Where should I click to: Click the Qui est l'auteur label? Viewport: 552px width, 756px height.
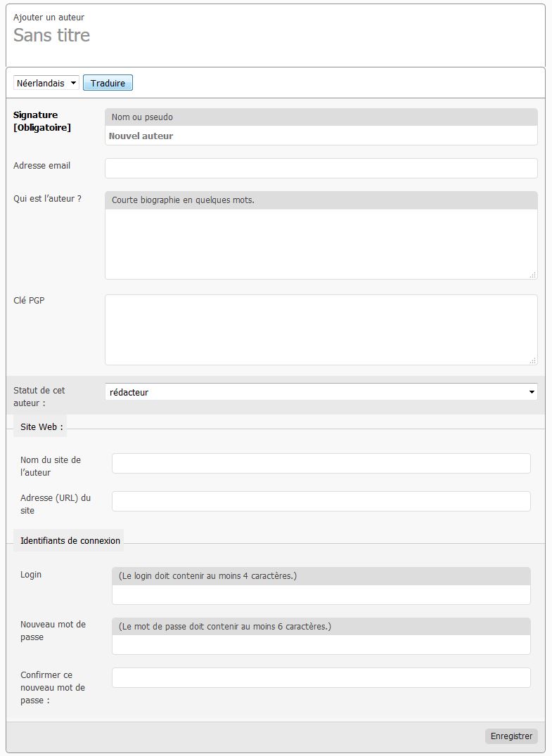pos(47,199)
